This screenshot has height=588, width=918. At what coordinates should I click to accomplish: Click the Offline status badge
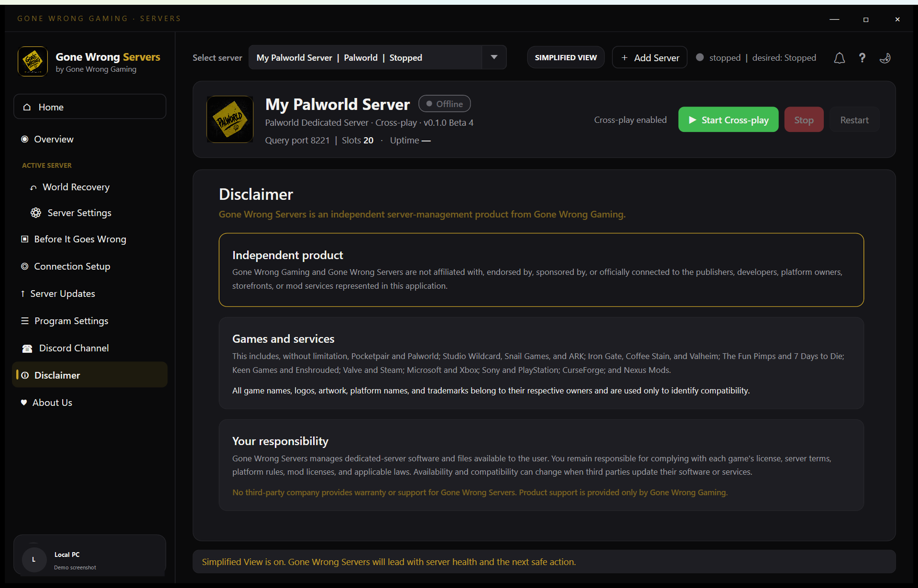(444, 104)
